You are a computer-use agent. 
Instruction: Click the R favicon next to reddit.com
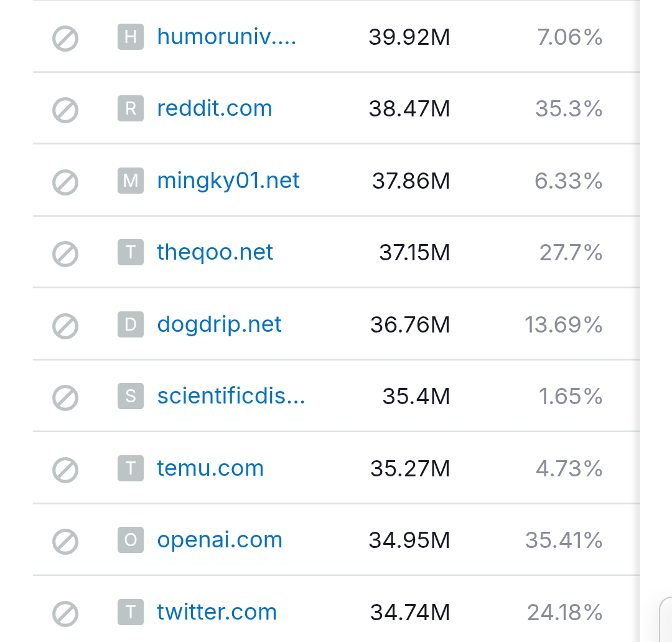click(131, 108)
